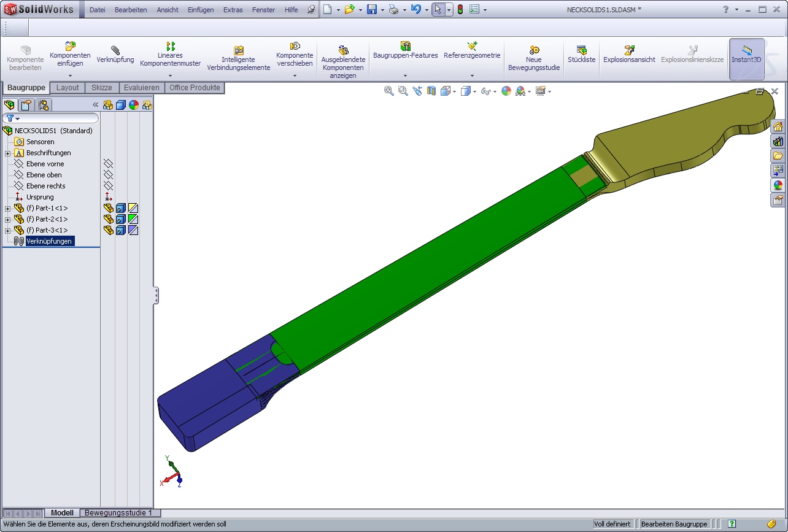Screen dimensions: 788x532
Task: Toggle the Select cursor tool
Action: [438, 9]
